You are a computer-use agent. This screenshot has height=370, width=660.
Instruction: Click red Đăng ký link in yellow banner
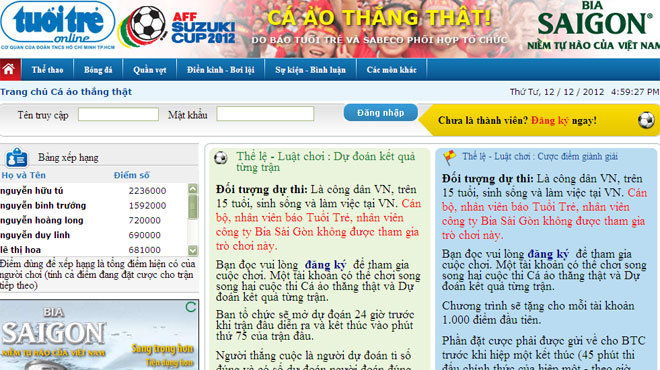[550, 120]
